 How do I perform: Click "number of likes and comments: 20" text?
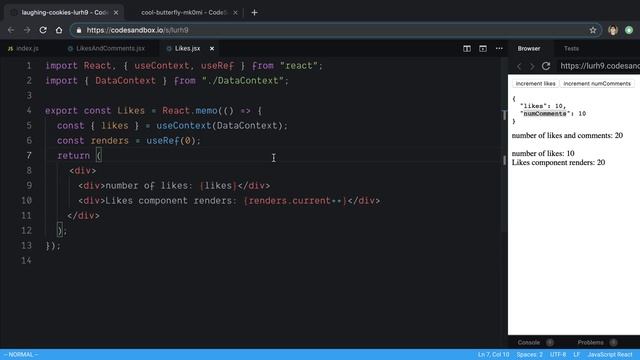coord(567,136)
